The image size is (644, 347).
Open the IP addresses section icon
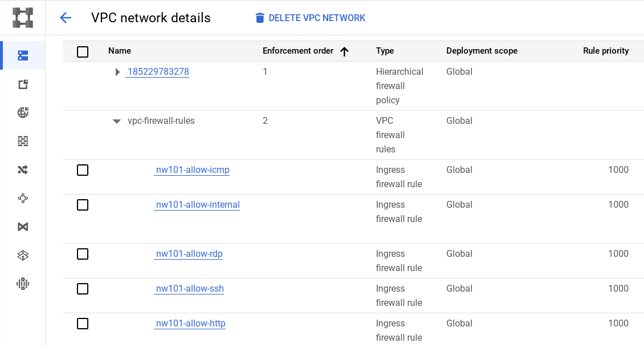pyautogui.click(x=22, y=84)
